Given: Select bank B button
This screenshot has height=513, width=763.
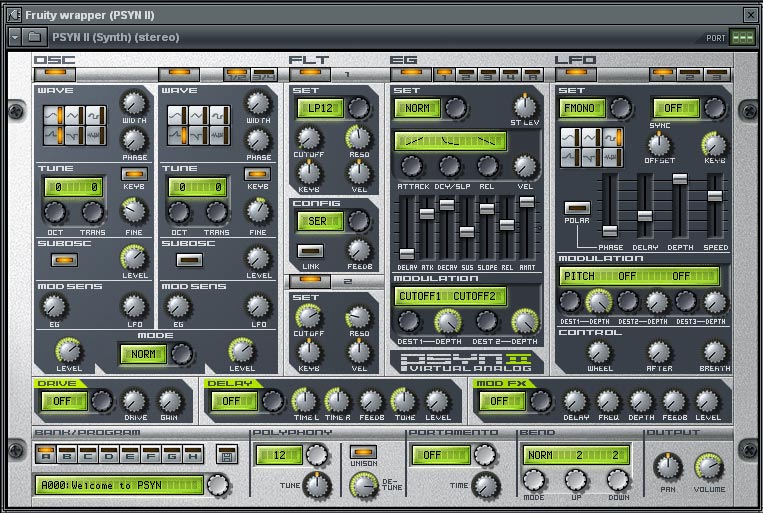Looking at the screenshot, I should 66,454.
